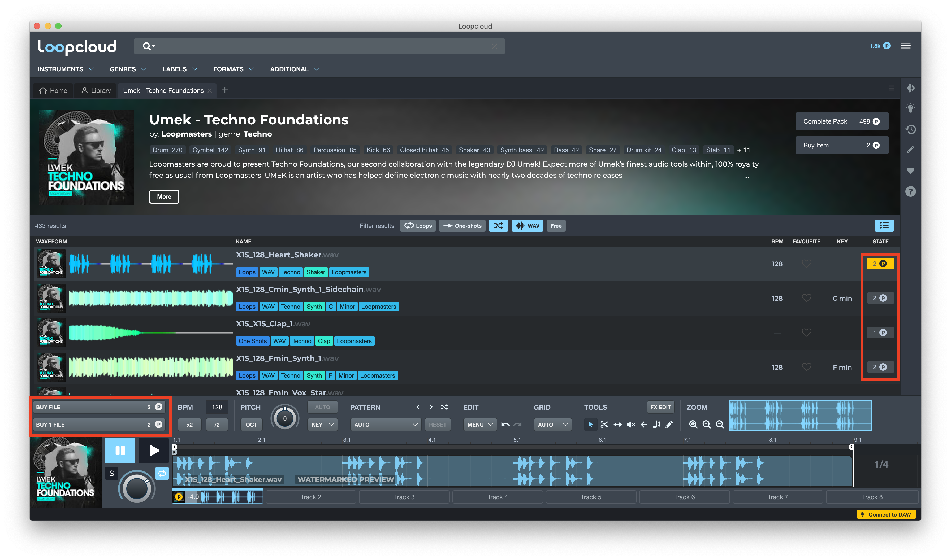Image resolution: width=951 pixels, height=560 pixels.
Task: Buy the Complete Pack for 498 points
Action: [841, 121]
